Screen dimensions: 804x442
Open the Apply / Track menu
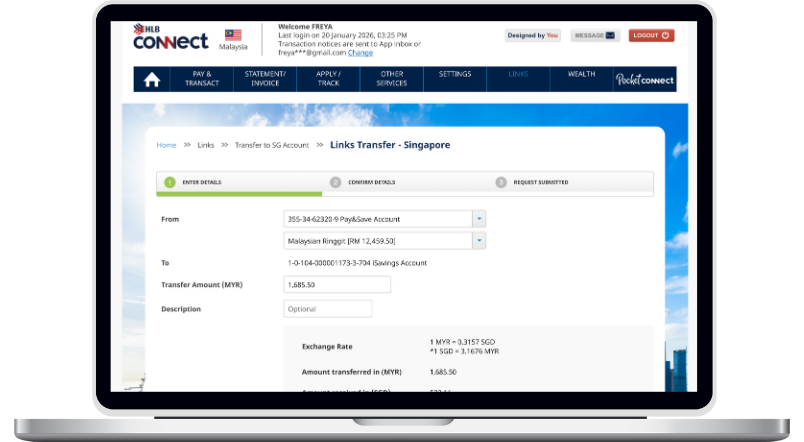pyautogui.click(x=329, y=79)
